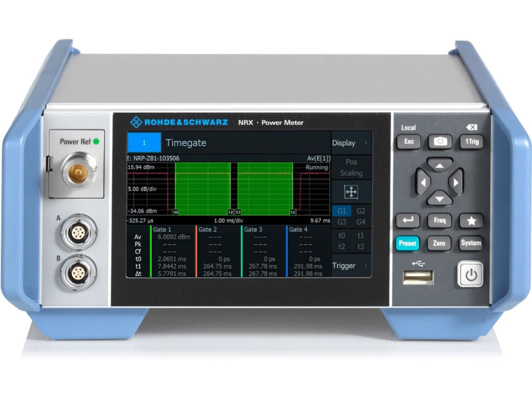
Task: Tap the Gate 1 column header
Action: [162, 229]
